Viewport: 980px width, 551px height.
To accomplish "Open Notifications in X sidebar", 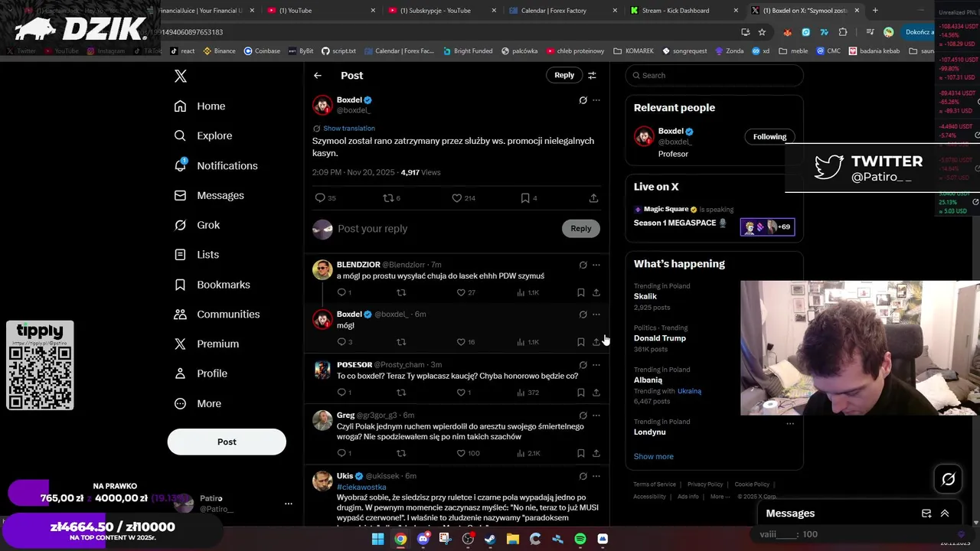I will click(216, 165).
